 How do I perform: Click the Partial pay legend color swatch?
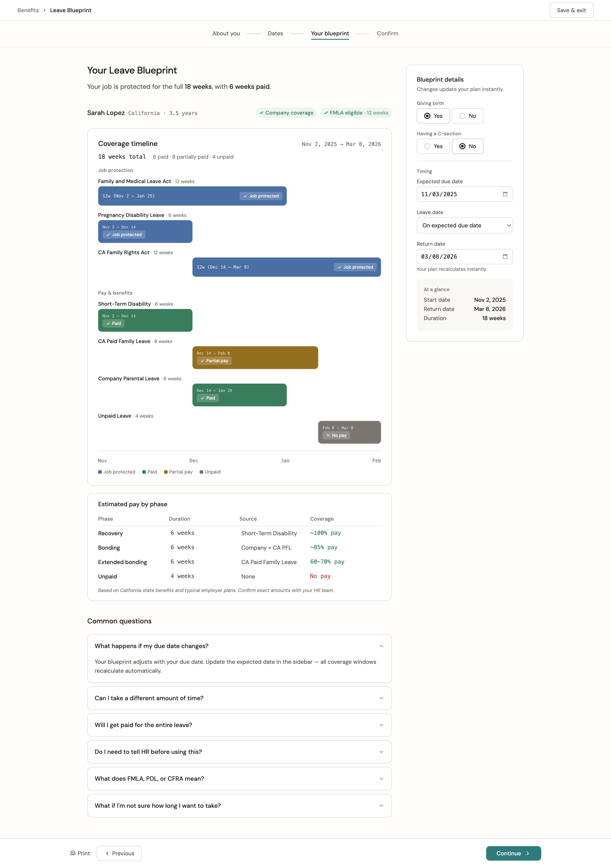(166, 472)
